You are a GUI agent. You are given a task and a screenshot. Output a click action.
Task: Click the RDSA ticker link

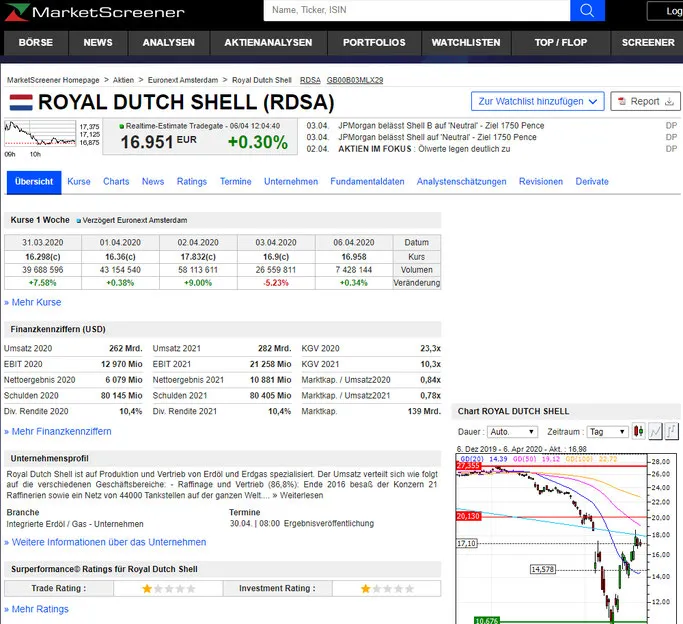click(310, 80)
